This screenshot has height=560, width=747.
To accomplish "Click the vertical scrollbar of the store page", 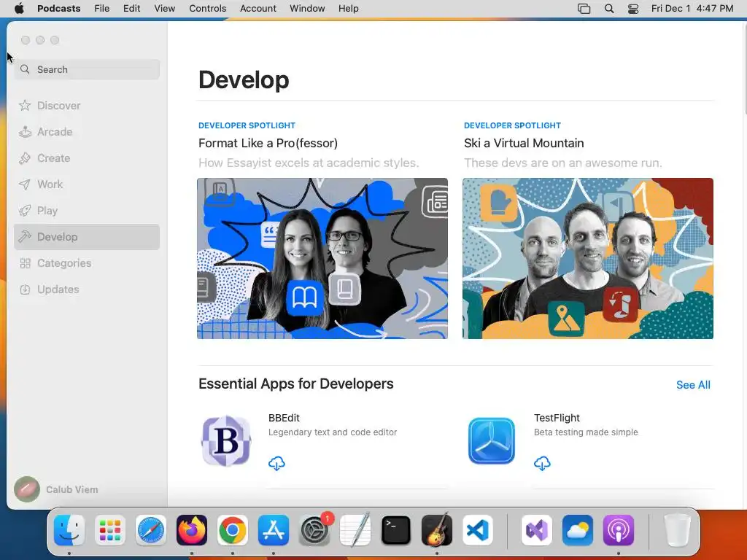I will coord(744,69).
